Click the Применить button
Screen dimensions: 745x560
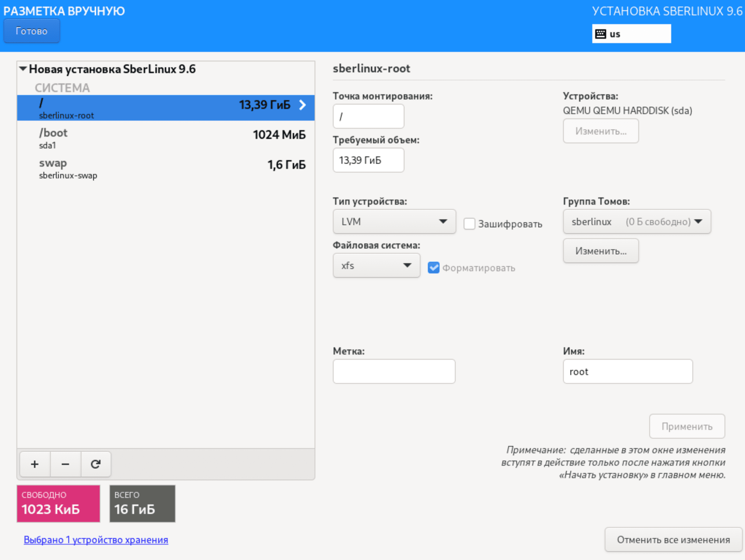coord(687,426)
